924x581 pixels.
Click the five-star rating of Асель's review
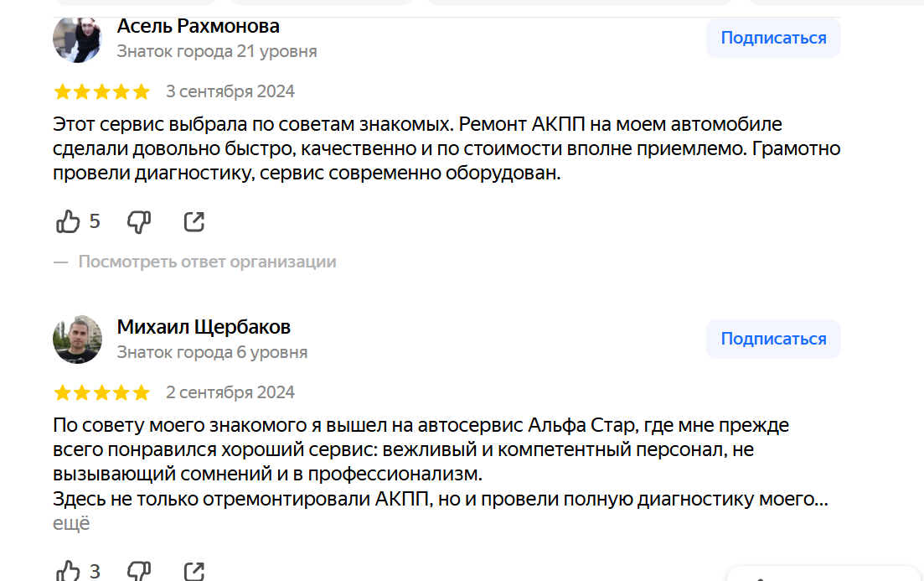coord(102,92)
